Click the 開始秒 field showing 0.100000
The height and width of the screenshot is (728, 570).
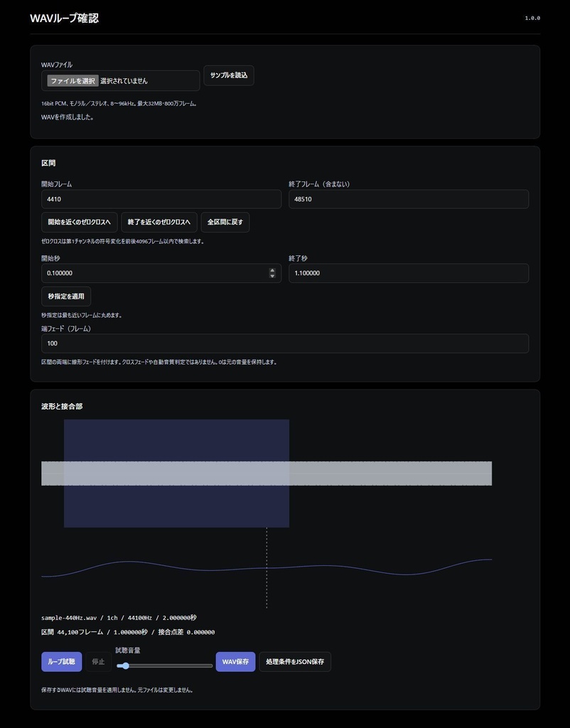coord(156,273)
